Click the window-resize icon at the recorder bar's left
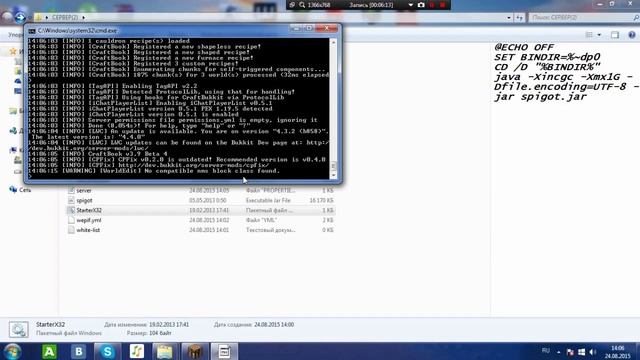This screenshot has height=360, width=640. (x=292, y=5)
